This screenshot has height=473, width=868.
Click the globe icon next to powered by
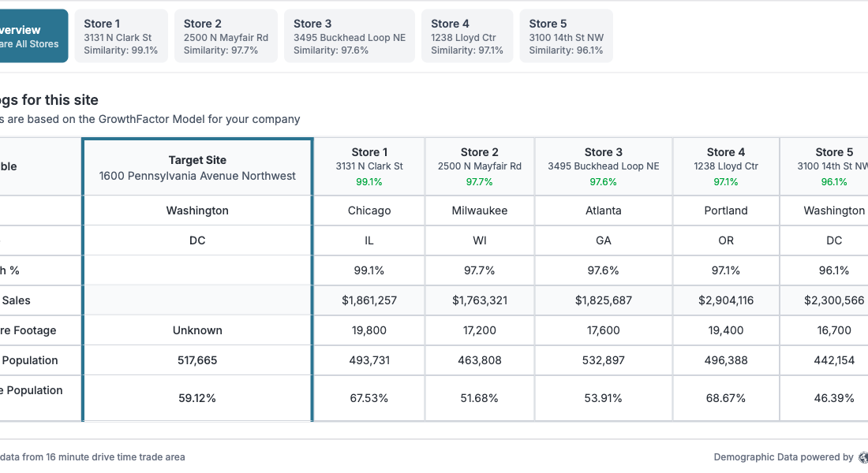tap(862, 457)
